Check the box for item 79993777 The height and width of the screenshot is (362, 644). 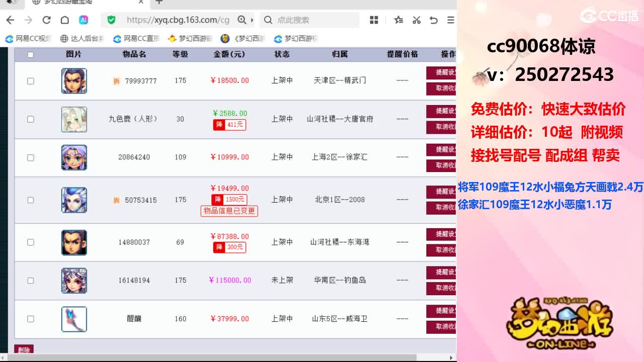pyautogui.click(x=30, y=81)
